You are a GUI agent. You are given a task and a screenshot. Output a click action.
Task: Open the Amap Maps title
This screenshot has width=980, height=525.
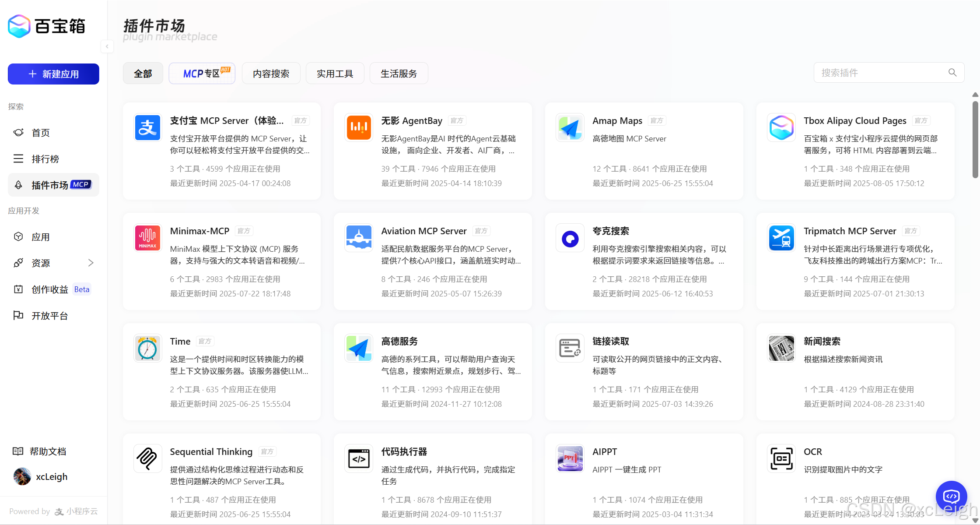pos(617,120)
